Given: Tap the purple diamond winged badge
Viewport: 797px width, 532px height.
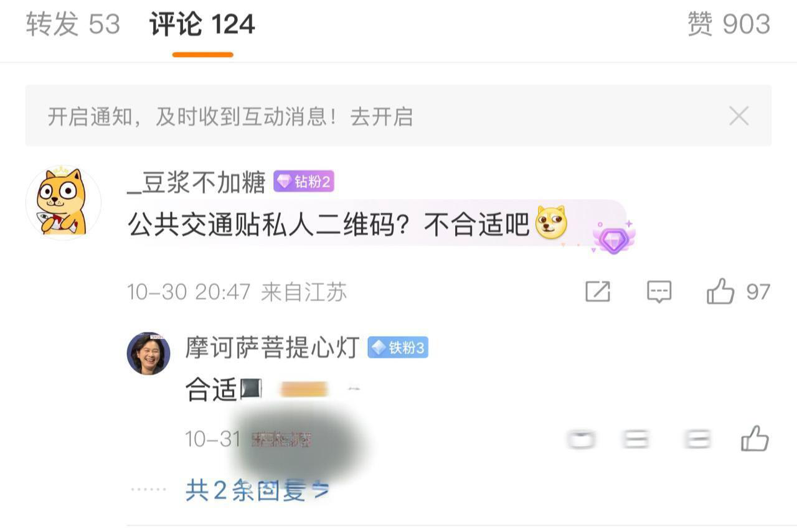Looking at the screenshot, I should 613,238.
